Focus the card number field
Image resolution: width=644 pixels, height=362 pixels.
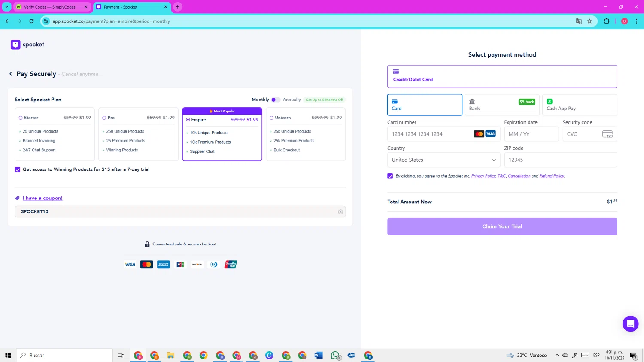444,134
